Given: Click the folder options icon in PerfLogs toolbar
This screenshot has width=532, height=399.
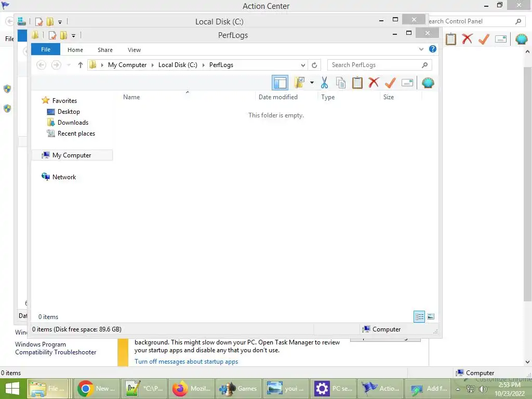Looking at the screenshot, I should tap(299, 83).
